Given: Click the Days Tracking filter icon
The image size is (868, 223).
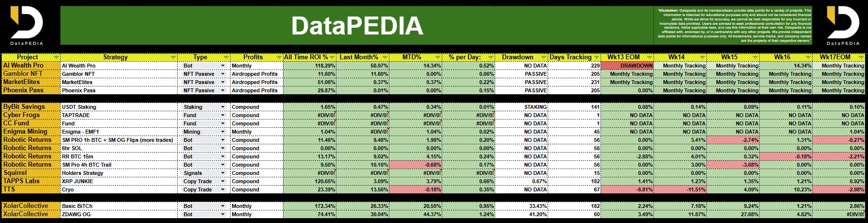Looking at the screenshot, I should pyautogui.click(x=596, y=57).
